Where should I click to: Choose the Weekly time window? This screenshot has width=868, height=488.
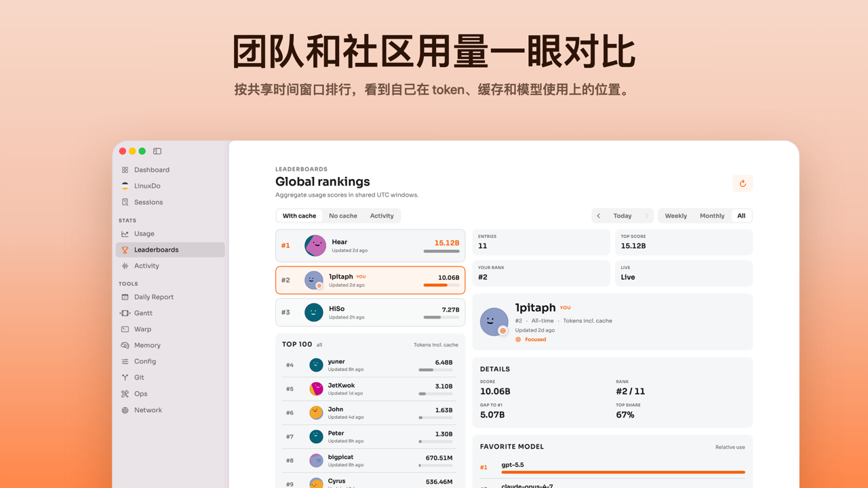click(675, 216)
